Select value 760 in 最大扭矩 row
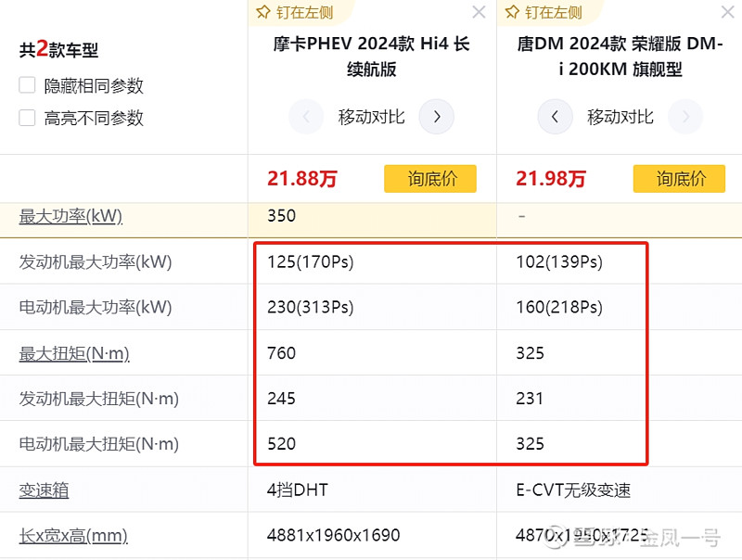This screenshot has width=742, height=560. click(282, 353)
